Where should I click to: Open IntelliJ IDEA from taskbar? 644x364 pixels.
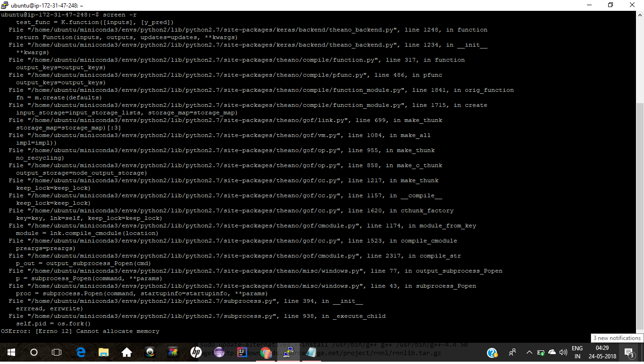[242, 352]
